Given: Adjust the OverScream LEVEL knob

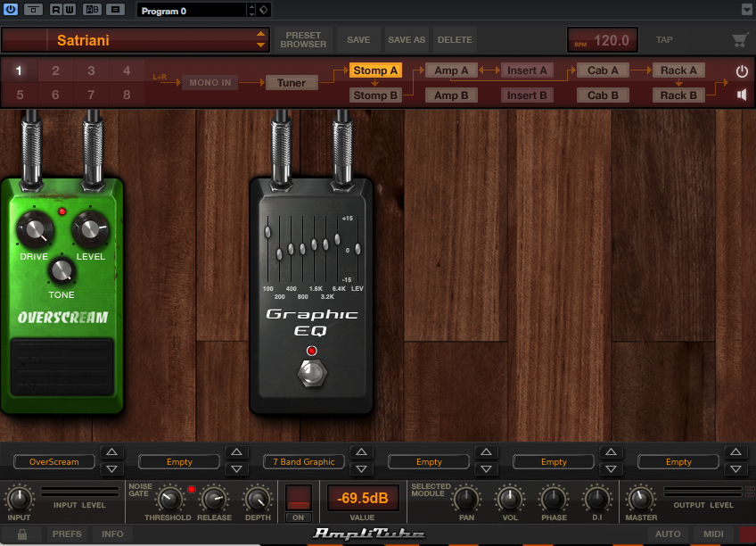Looking at the screenshot, I should 90,230.
